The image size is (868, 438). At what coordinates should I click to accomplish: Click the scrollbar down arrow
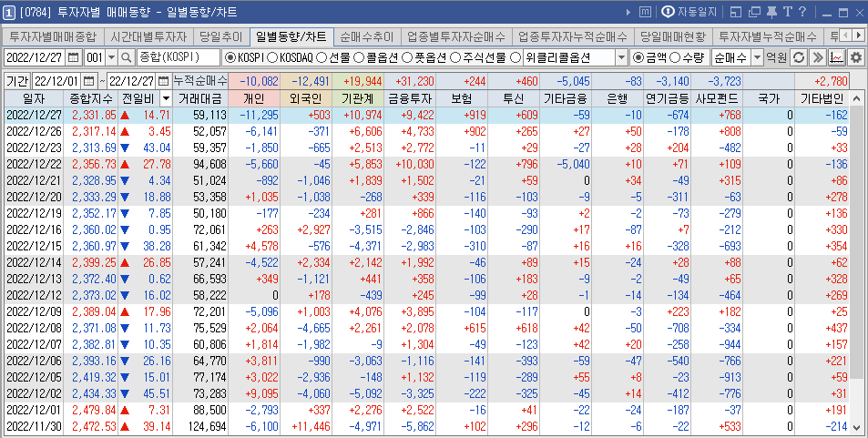[x=856, y=428]
